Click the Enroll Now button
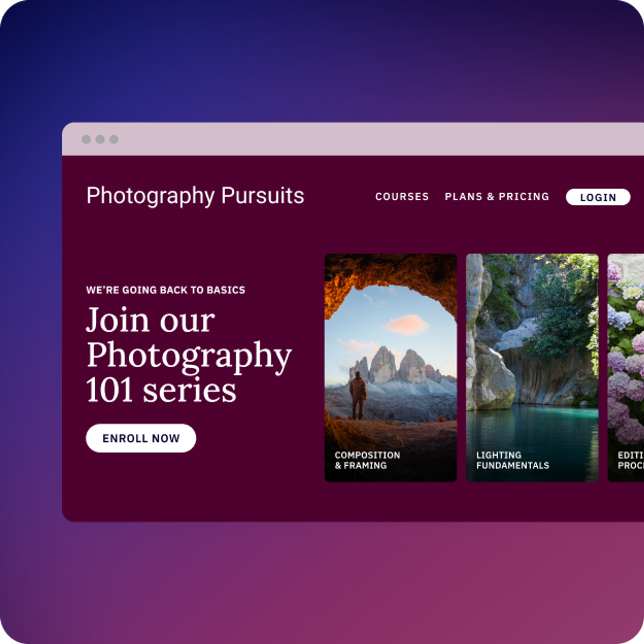 [141, 438]
